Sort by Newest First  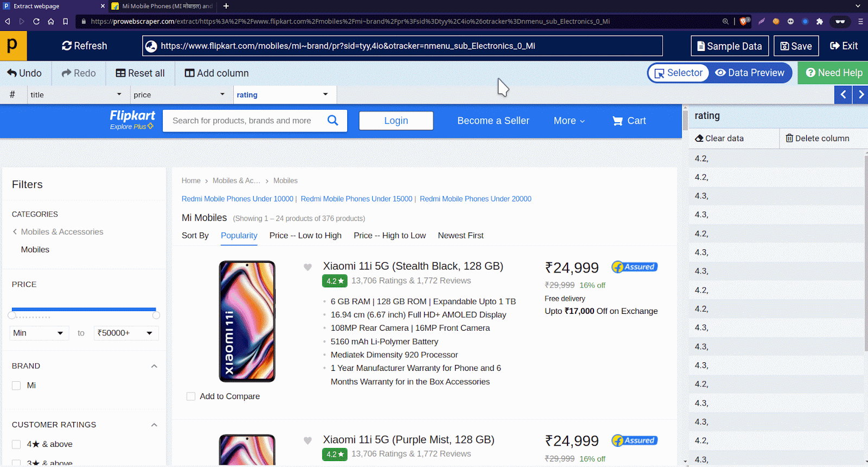(x=461, y=236)
